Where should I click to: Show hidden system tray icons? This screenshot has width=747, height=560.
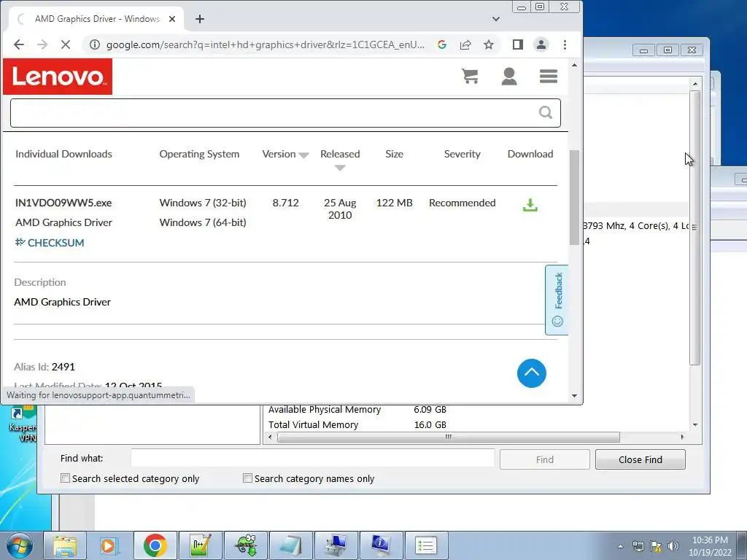click(x=620, y=546)
